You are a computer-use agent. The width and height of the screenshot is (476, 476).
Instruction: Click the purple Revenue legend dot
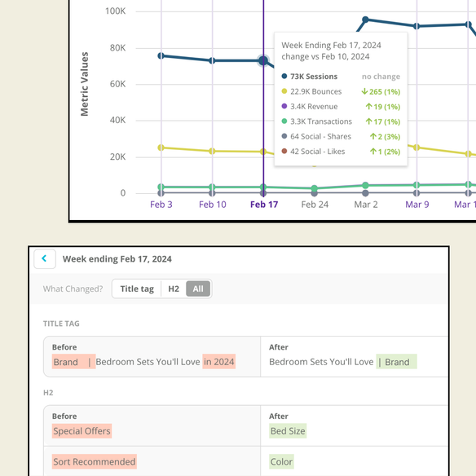tap(284, 106)
